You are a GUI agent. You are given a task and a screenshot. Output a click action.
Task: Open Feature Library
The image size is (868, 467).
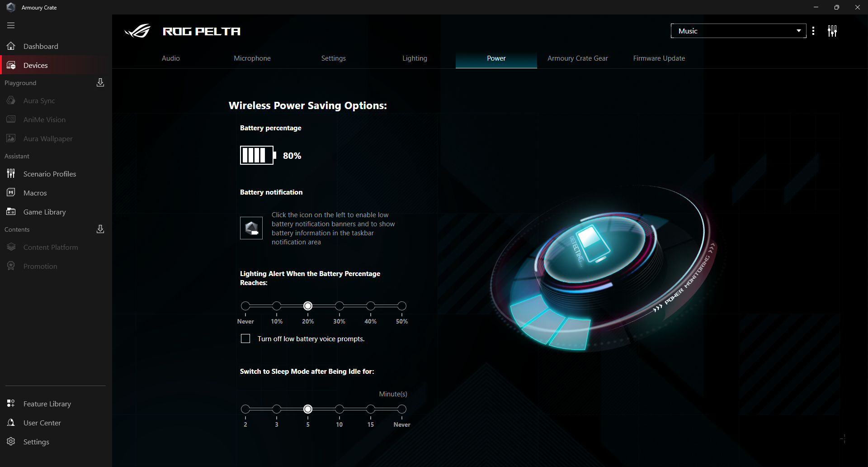56,404
